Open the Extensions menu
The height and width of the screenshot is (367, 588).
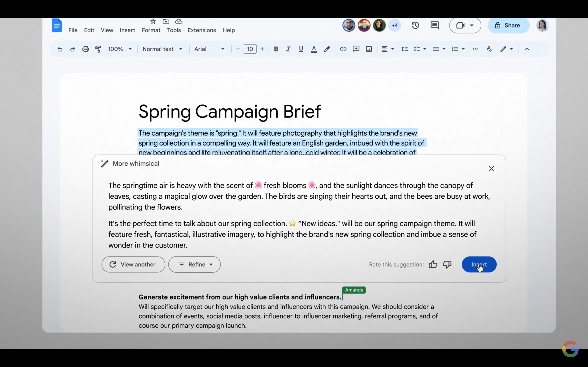click(202, 30)
